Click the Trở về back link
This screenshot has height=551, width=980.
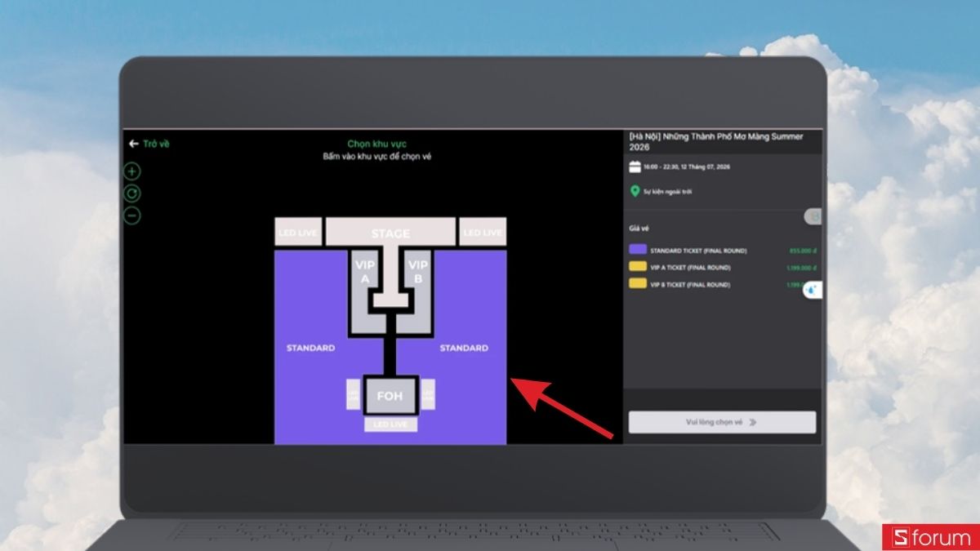tap(156, 144)
